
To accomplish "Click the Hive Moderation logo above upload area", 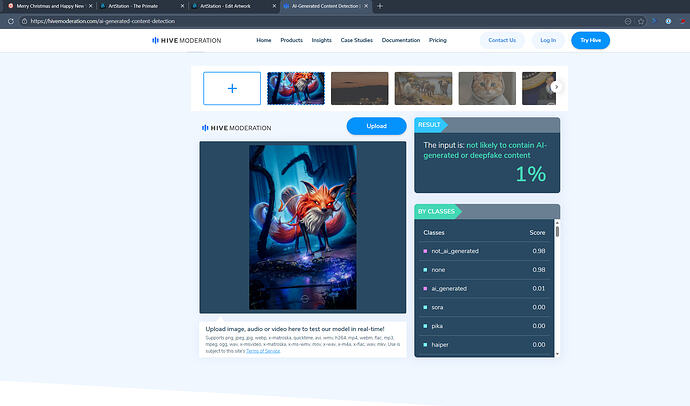I will 236,128.
